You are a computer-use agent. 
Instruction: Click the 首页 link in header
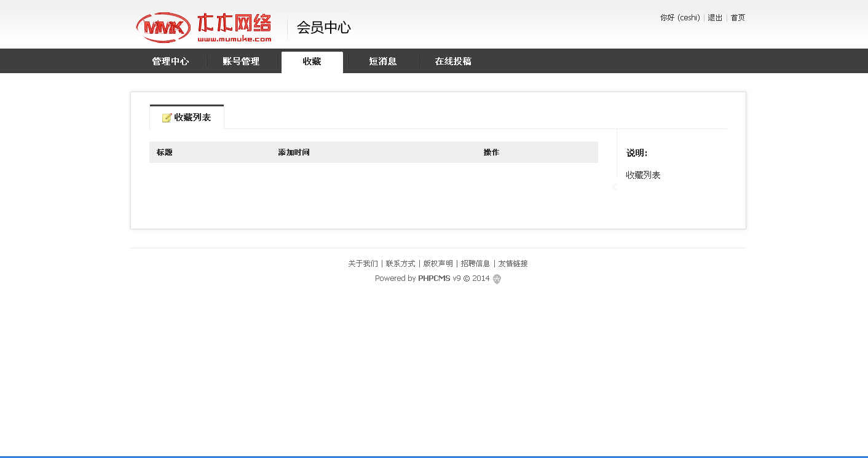tap(738, 18)
